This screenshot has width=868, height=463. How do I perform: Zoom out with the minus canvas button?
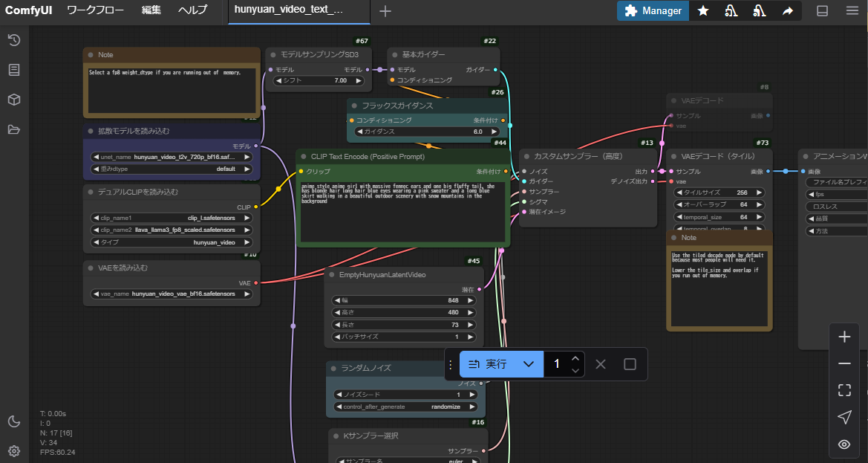[x=844, y=363]
